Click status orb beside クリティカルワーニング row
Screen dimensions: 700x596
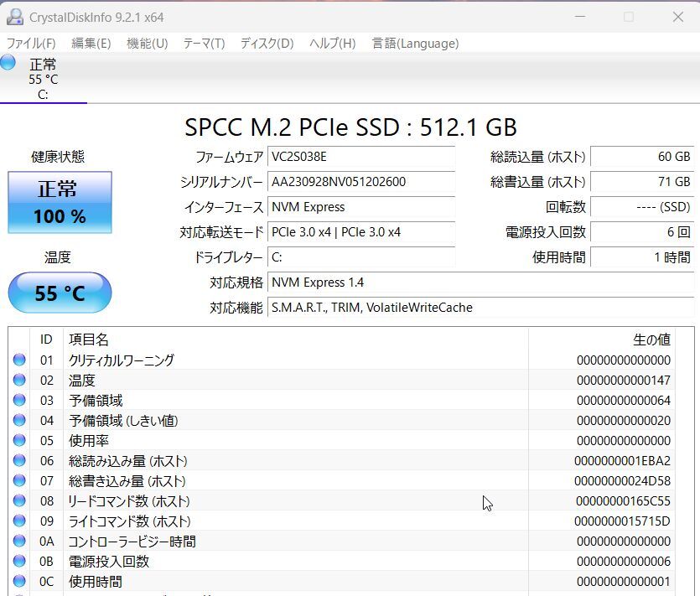pos(19,360)
